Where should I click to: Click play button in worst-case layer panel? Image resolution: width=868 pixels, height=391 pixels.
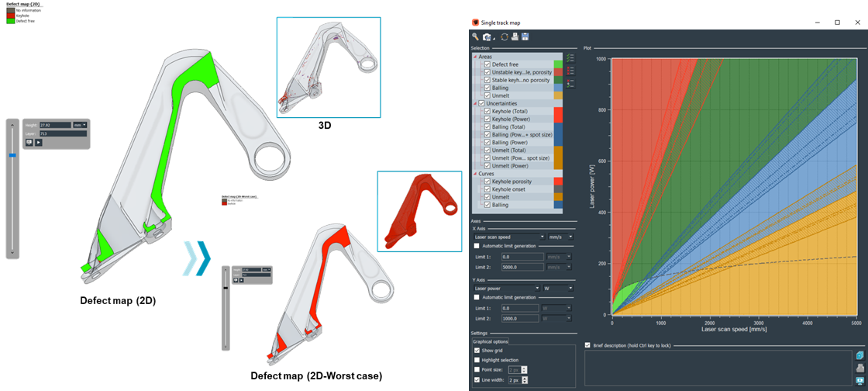tap(242, 280)
